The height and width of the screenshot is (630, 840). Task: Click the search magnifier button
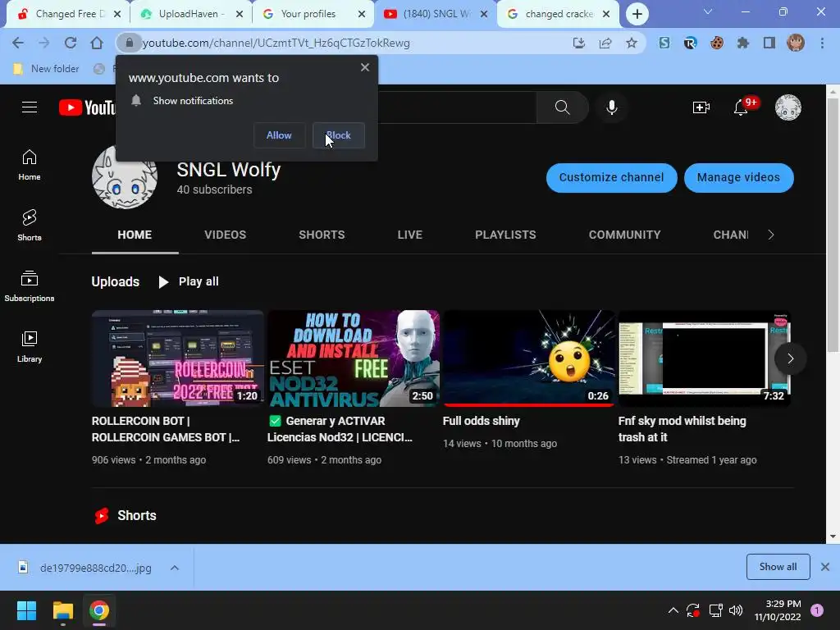[562, 107]
